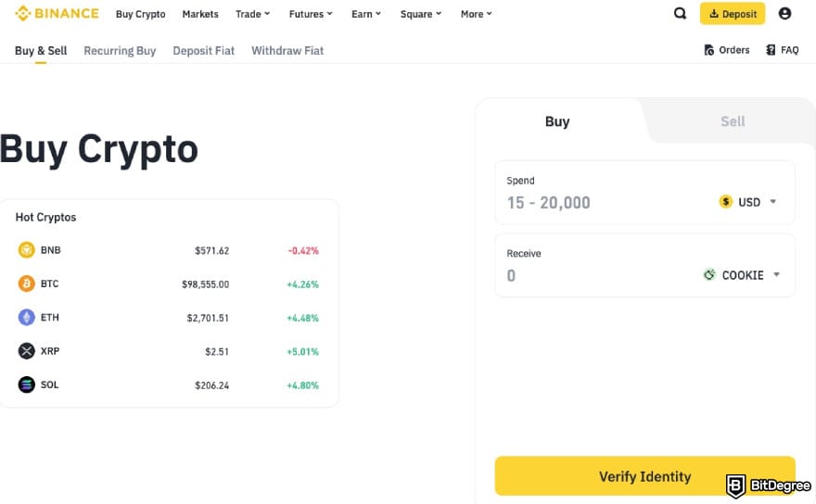Click the +4.26% BTC change

point(303,284)
